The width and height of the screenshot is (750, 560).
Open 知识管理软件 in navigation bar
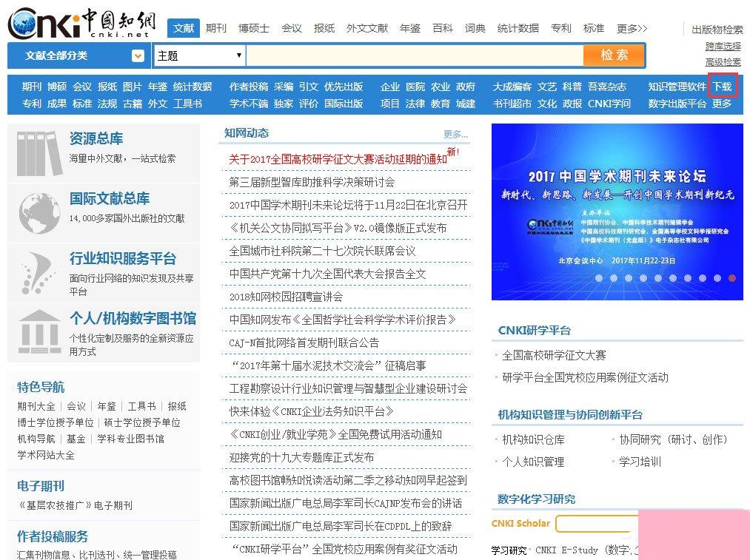click(677, 87)
